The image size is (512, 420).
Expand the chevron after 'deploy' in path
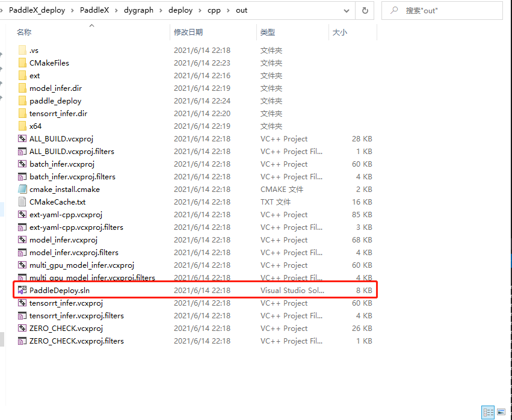pos(200,11)
